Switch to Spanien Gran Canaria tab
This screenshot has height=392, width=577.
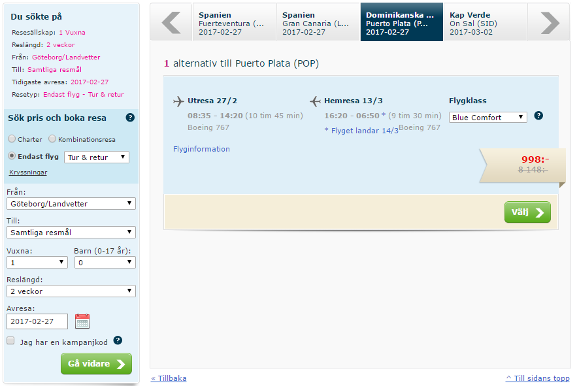(x=318, y=23)
